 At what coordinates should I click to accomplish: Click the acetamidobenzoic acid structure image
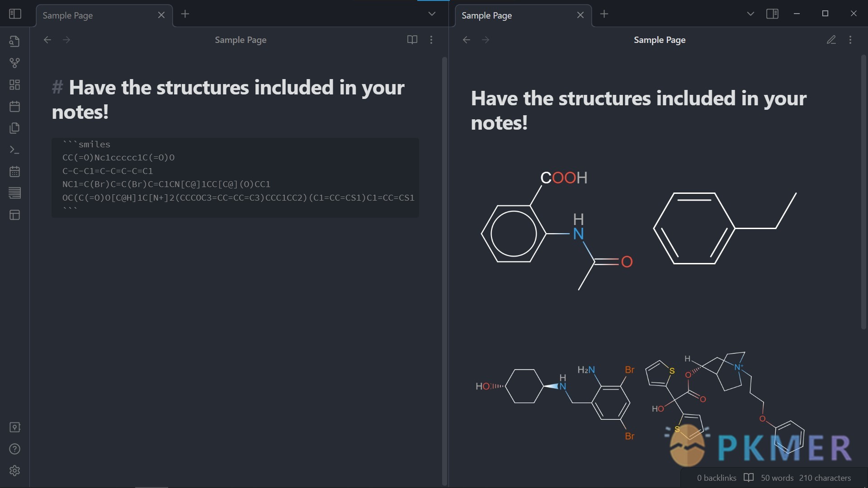pyautogui.click(x=557, y=230)
